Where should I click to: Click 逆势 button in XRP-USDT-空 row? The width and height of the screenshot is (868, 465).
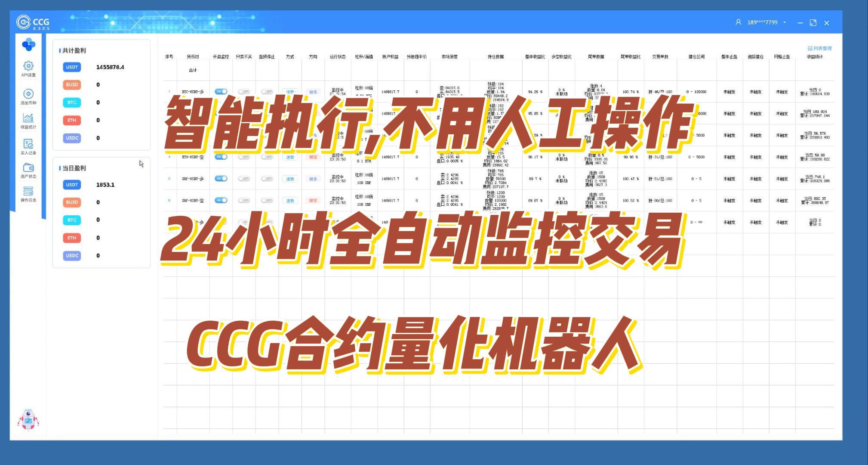point(290,201)
